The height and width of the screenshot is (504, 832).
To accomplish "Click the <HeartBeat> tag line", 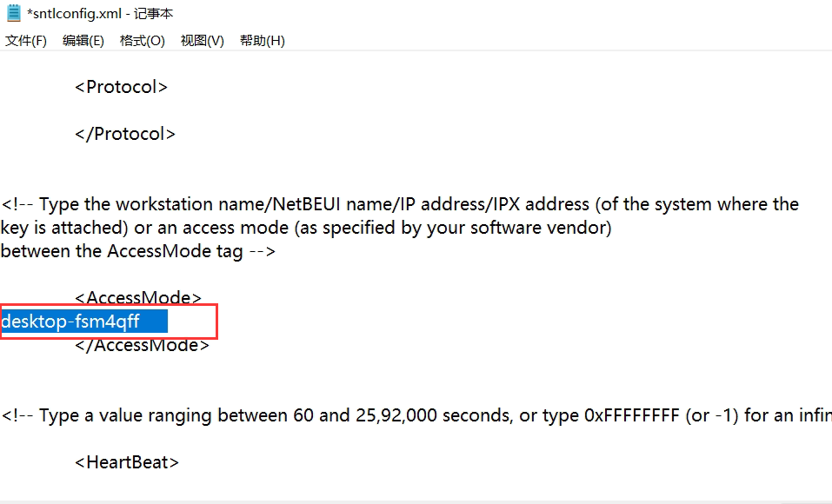I will click(127, 462).
